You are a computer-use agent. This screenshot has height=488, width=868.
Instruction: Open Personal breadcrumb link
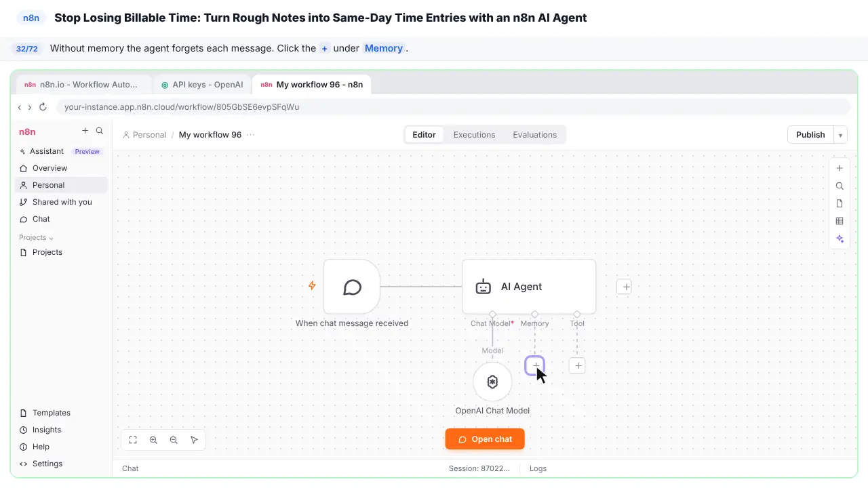coord(144,135)
